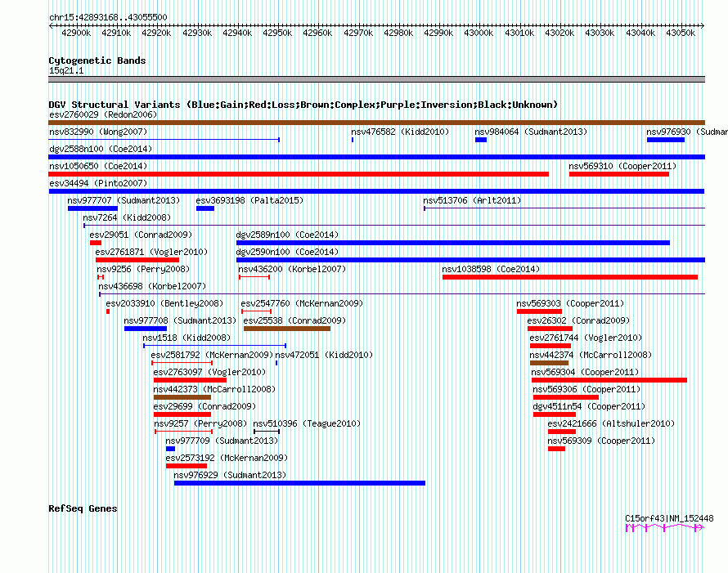The height and width of the screenshot is (573, 728).
Task: Click the 43050k ruler tick label
Action: 681,33
